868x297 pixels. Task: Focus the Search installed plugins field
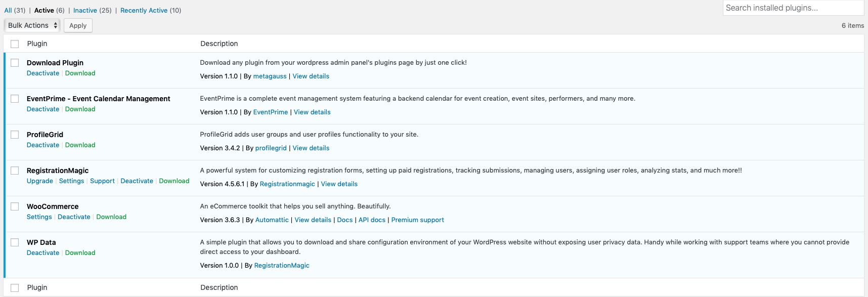tap(793, 8)
